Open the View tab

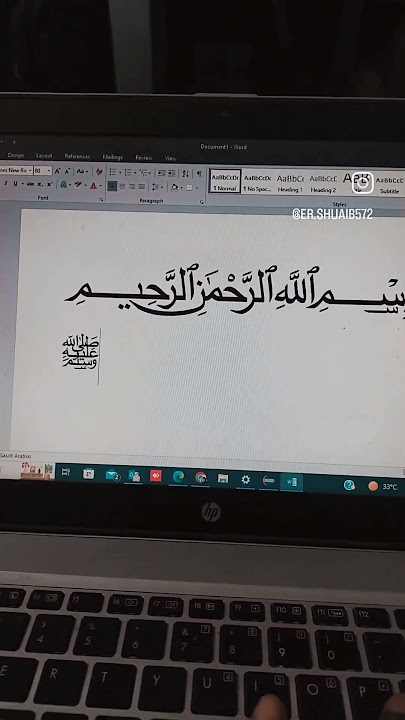click(x=170, y=158)
